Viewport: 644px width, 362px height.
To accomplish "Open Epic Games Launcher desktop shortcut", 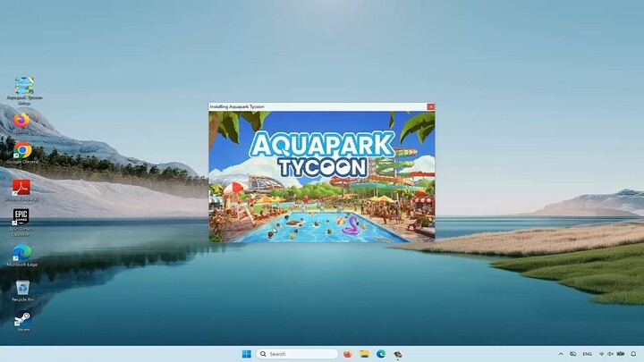I will point(21,222).
